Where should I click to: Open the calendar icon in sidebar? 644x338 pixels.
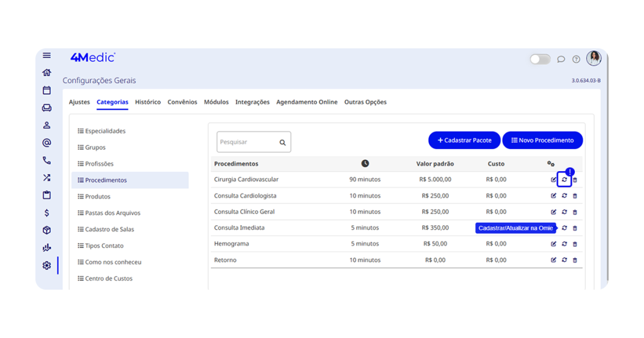click(x=47, y=90)
